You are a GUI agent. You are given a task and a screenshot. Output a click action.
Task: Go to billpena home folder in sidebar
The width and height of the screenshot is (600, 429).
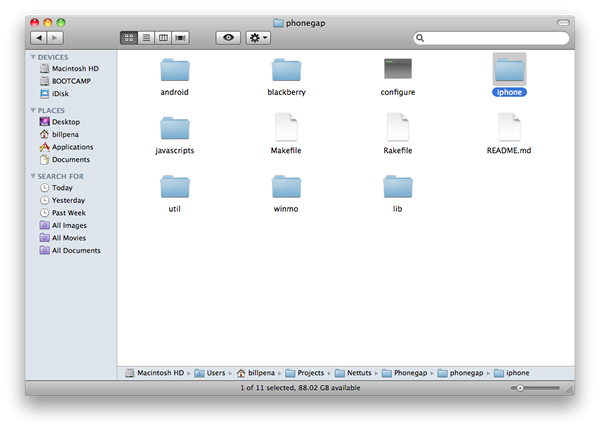point(59,134)
